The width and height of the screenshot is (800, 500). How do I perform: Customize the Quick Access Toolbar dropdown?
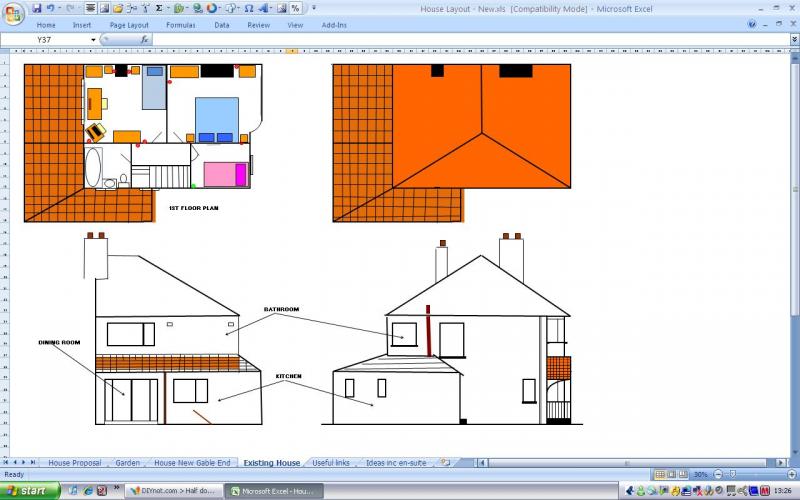(313, 8)
